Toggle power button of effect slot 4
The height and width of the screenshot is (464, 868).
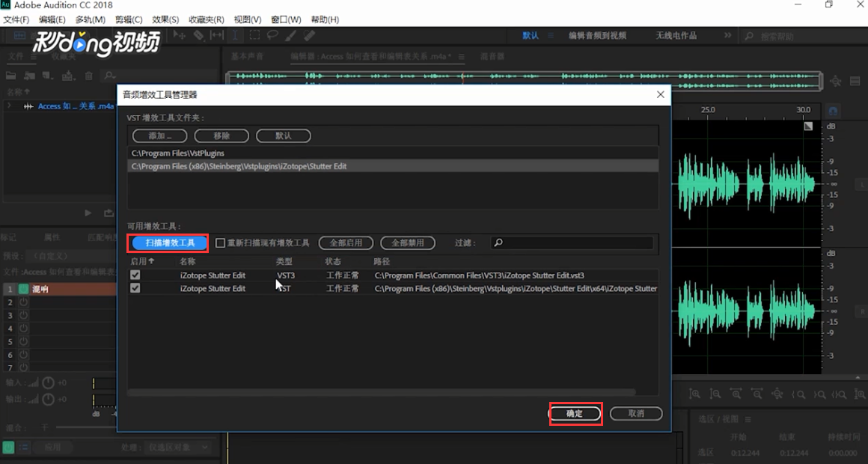pyautogui.click(x=23, y=329)
